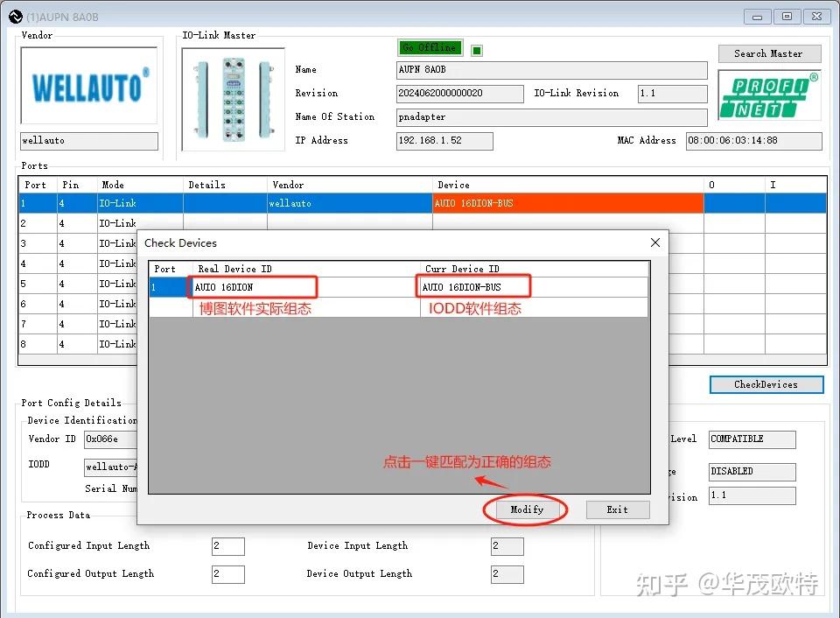This screenshot has height=618, width=840.
Task: Click Exit in the Check Devices dialog
Action: coord(618,509)
